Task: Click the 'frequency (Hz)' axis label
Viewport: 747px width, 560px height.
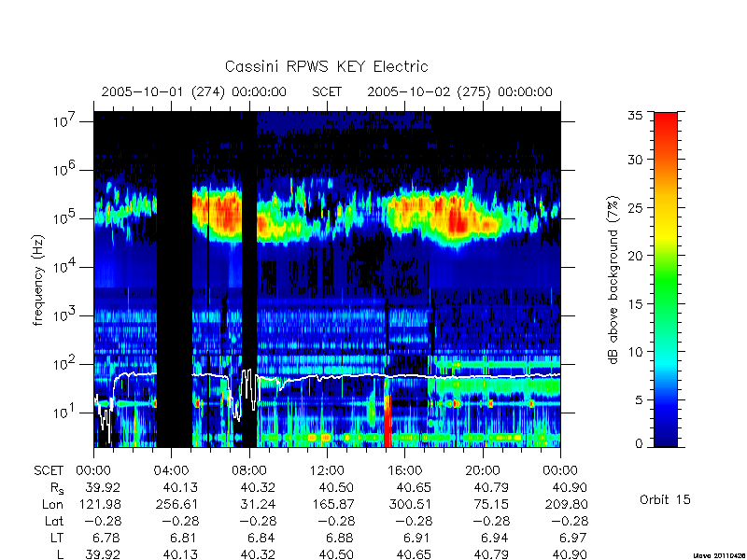Action: [38, 281]
